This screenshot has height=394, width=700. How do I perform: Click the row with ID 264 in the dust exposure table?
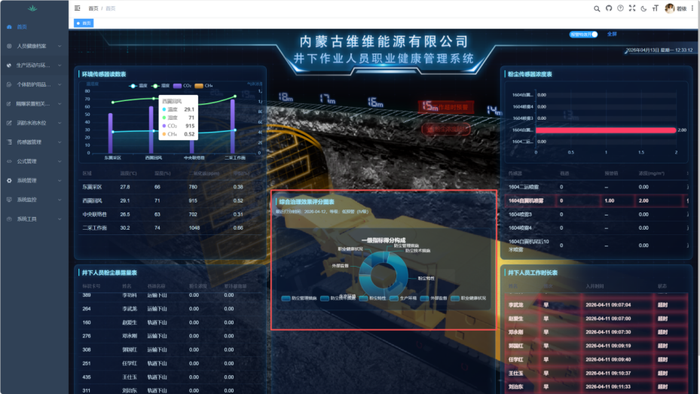(170, 309)
